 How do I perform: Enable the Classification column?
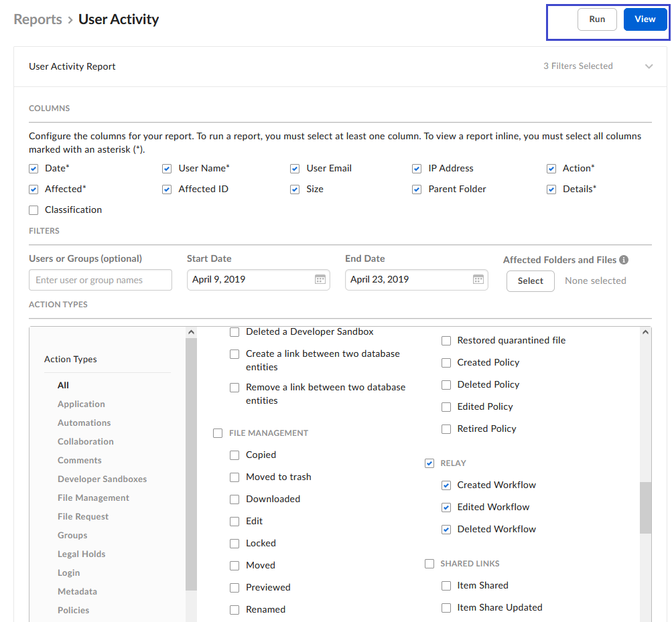point(33,210)
